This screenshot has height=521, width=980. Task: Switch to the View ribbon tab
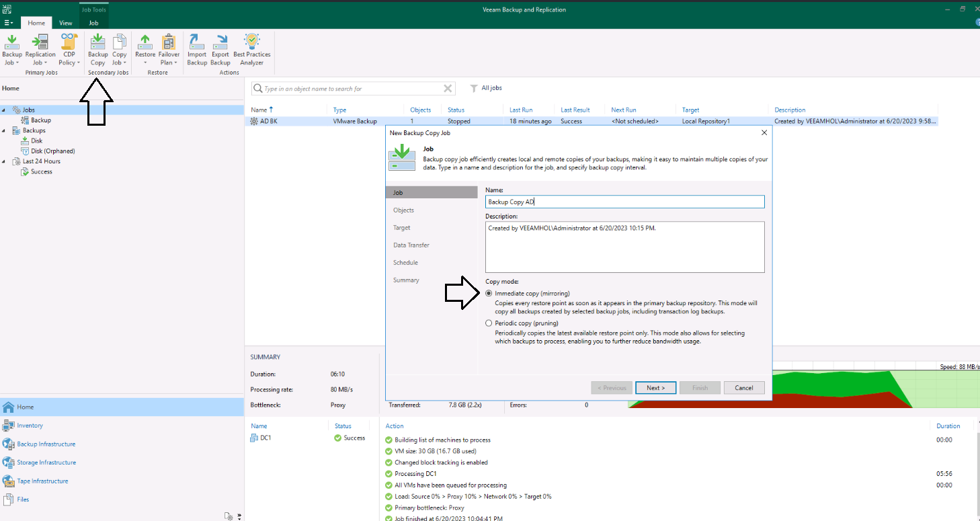click(x=65, y=23)
